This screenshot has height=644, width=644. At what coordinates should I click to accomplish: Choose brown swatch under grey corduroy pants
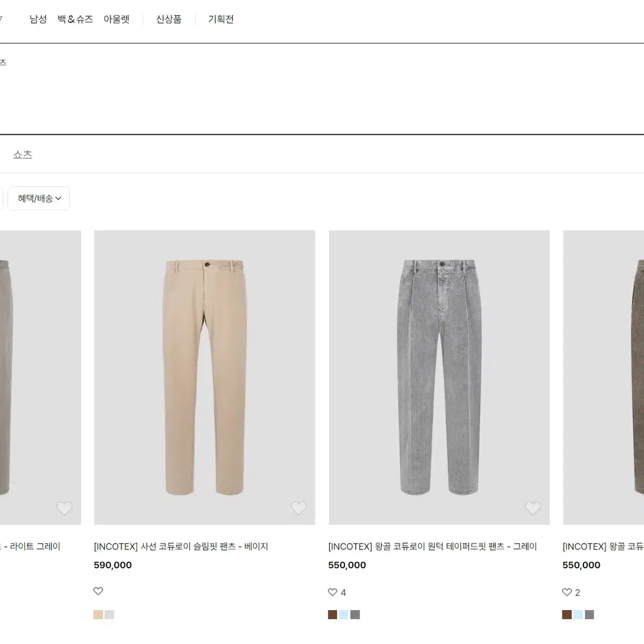(333, 614)
